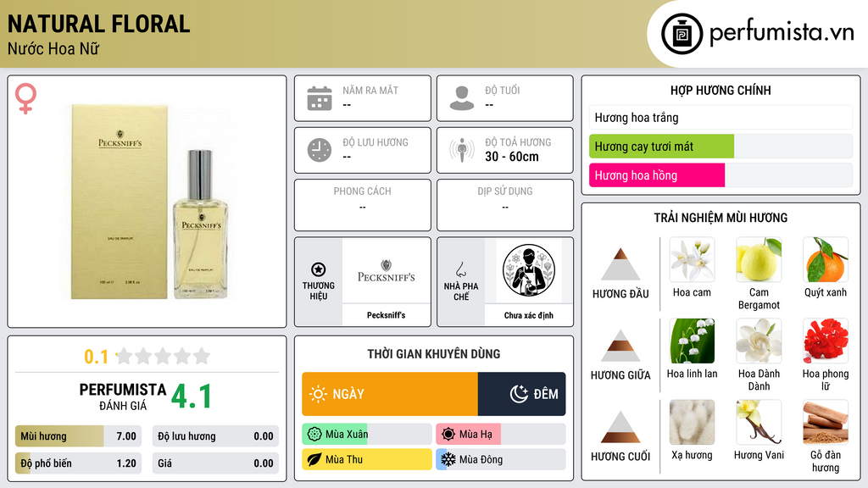The height and width of the screenshot is (488, 868).
Task: Click the orange 0.1 user rating value
Action: coord(97,357)
